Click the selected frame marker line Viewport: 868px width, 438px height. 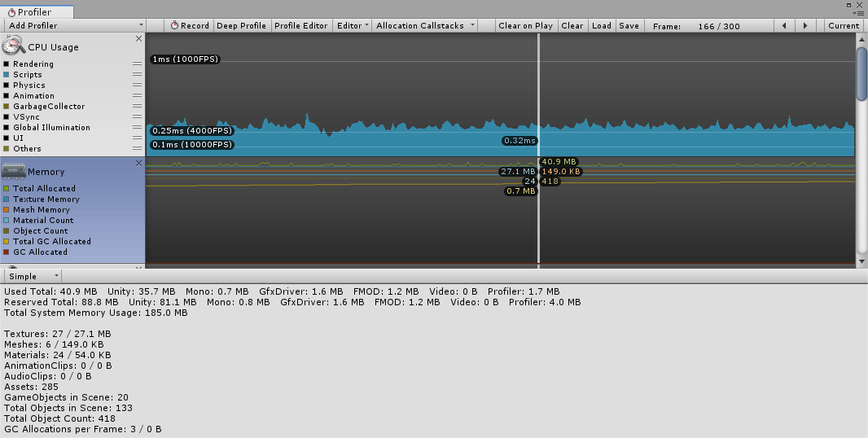[538, 151]
